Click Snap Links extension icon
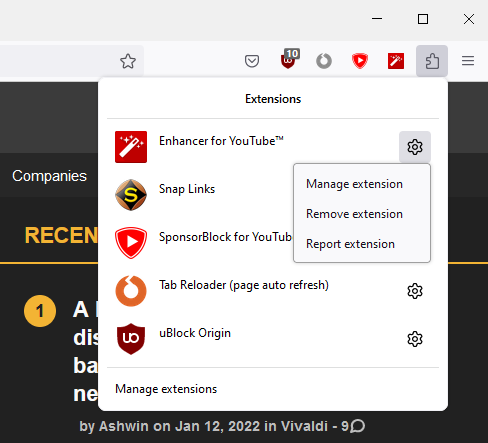The width and height of the screenshot is (488, 443). coord(131,195)
